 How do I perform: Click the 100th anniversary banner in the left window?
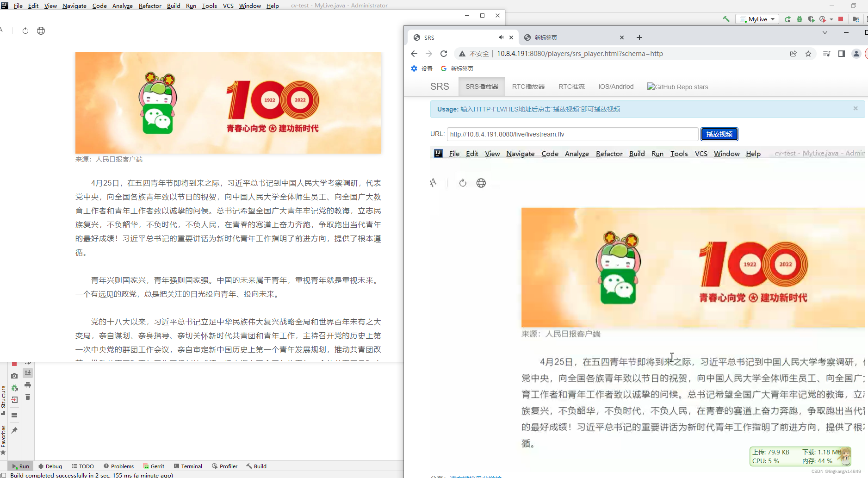point(228,102)
